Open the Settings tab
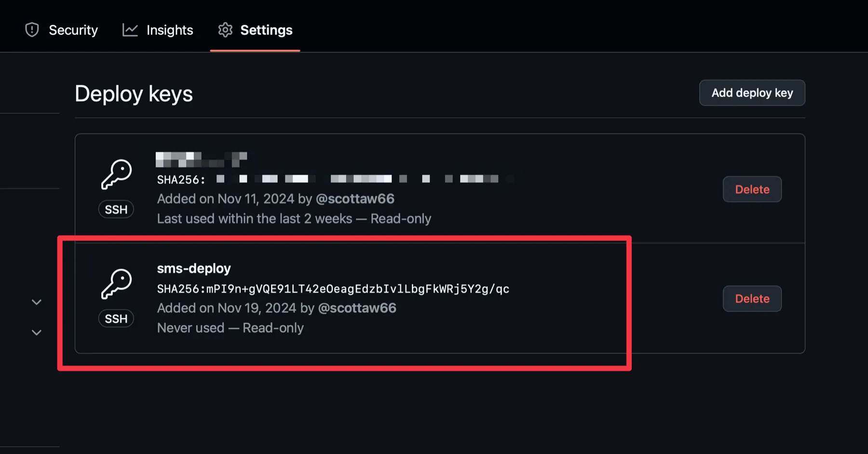The image size is (868, 454). tap(255, 29)
